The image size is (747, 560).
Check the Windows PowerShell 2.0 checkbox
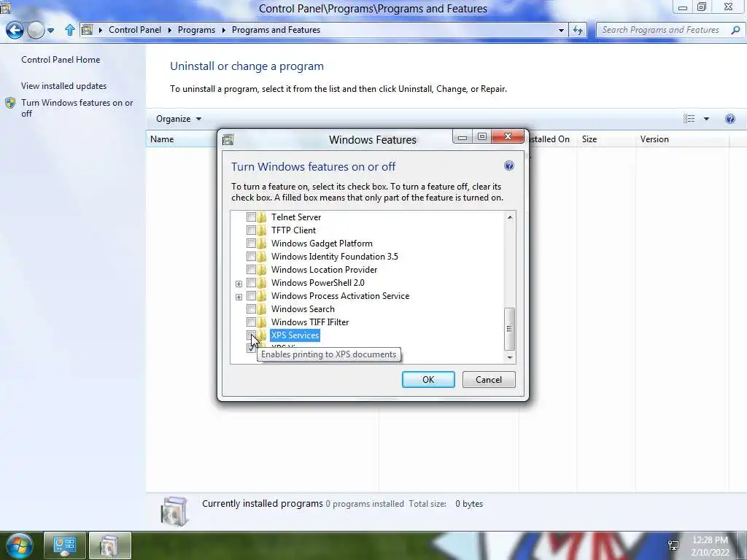pyautogui.click(x=251, y=283)
